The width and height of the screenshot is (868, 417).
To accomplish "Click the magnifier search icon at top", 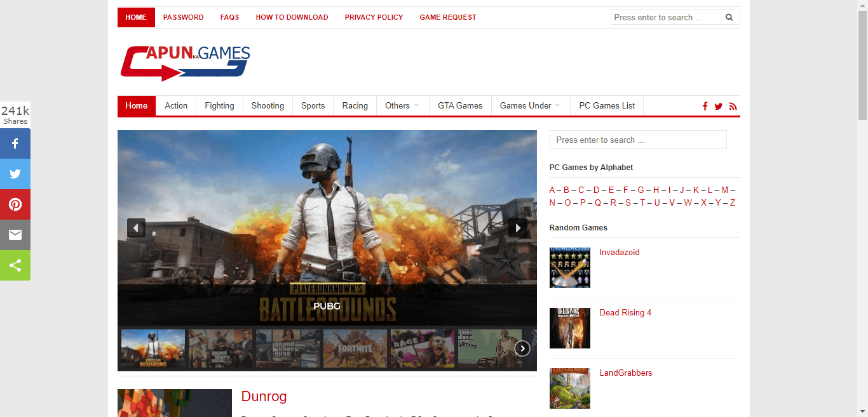I will pyautogui.click(x=729, y=18).
